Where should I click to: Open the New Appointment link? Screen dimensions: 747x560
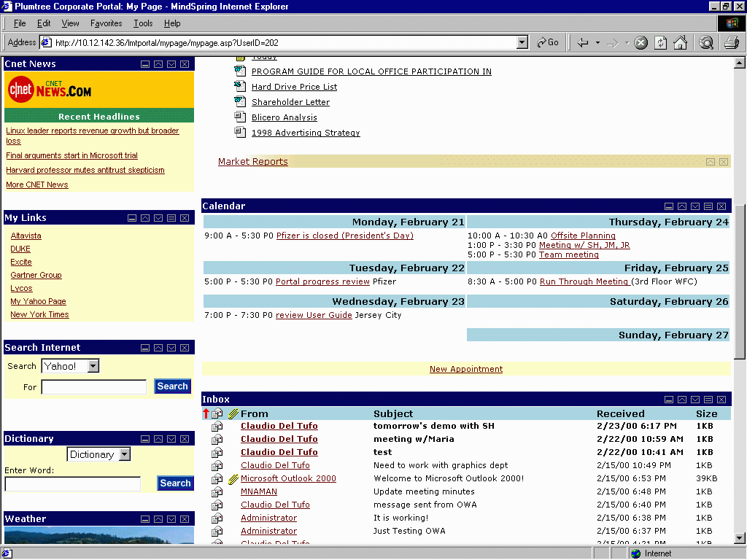466,369
